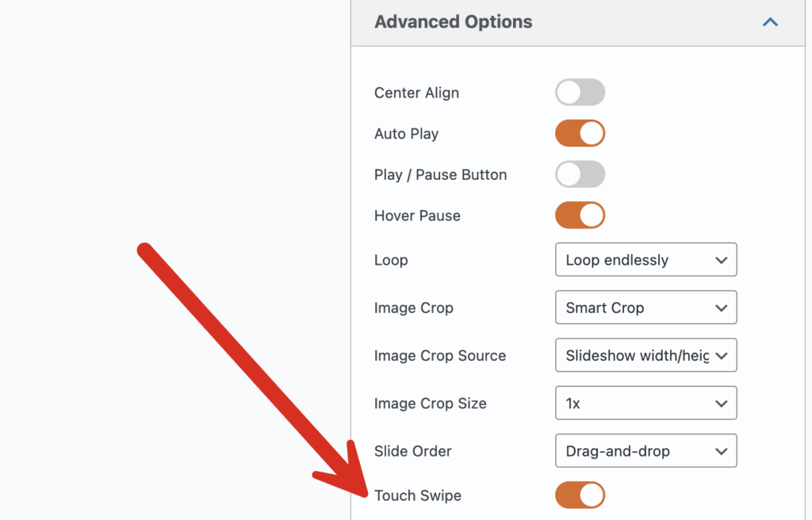Collapse the Advanced Options panel chevron
Image resolution: width=812 pixels, height=520 pixels.
coord(770,22)
